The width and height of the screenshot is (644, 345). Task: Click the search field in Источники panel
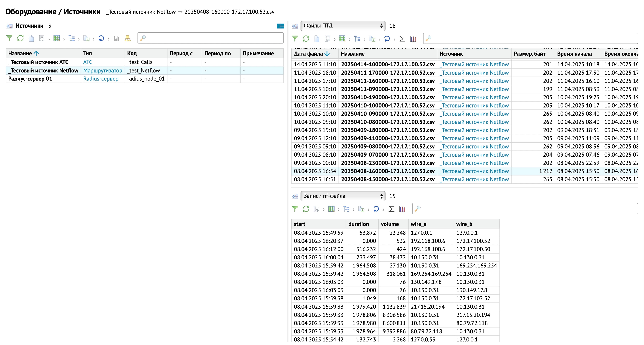pyautogui.click(x=210, y=38)
